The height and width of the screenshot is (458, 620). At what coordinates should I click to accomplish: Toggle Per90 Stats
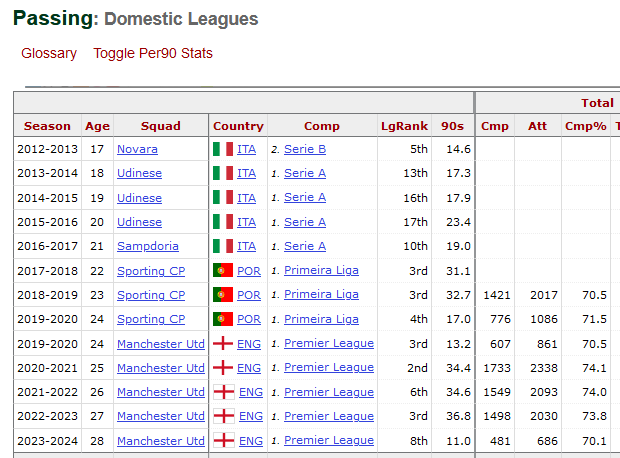pyautogui.click(x=153, y=53)
